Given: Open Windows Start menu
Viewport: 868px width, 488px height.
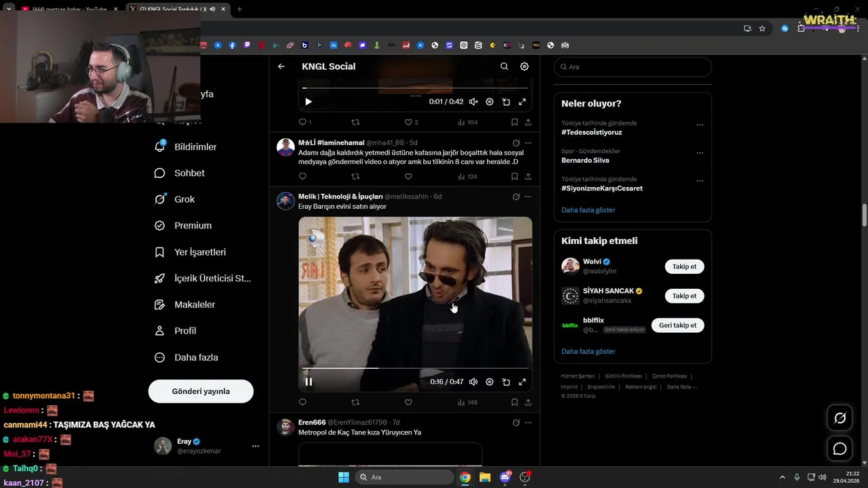Looking at the screenshot, I should pyautogui.click(x=344, y=477).
